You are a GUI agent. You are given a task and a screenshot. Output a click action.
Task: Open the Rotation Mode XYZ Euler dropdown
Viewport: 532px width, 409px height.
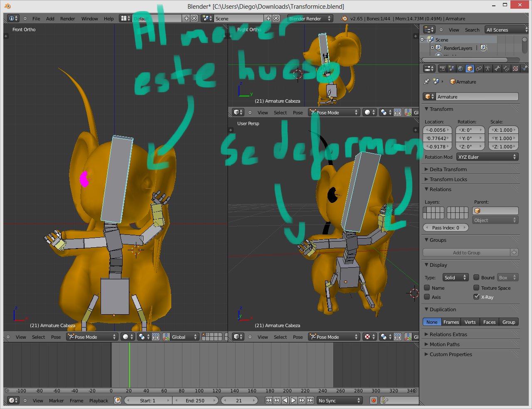(487, 157)
